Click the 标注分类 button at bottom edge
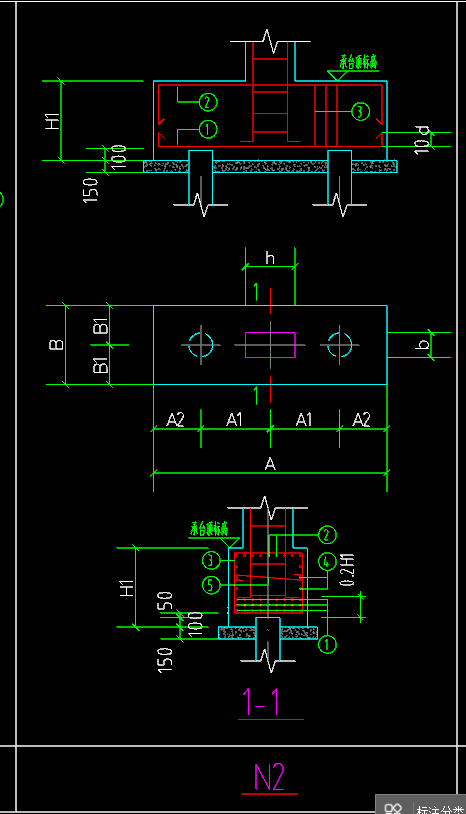Image resolution: width=466 pixels, height=814 pixels. tap(440, 809)
